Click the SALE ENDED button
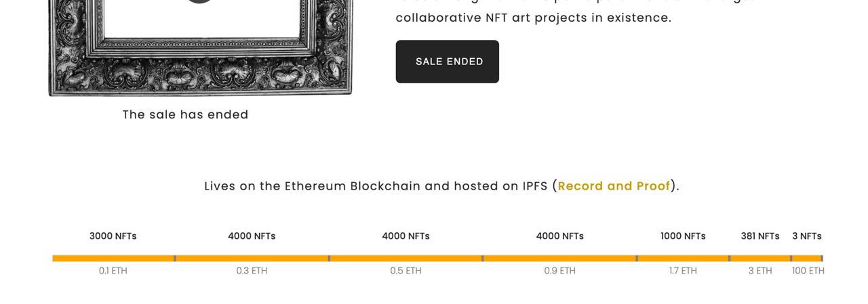Image resolution: width=868 pixels, height=304 pixels. (448, 62)
